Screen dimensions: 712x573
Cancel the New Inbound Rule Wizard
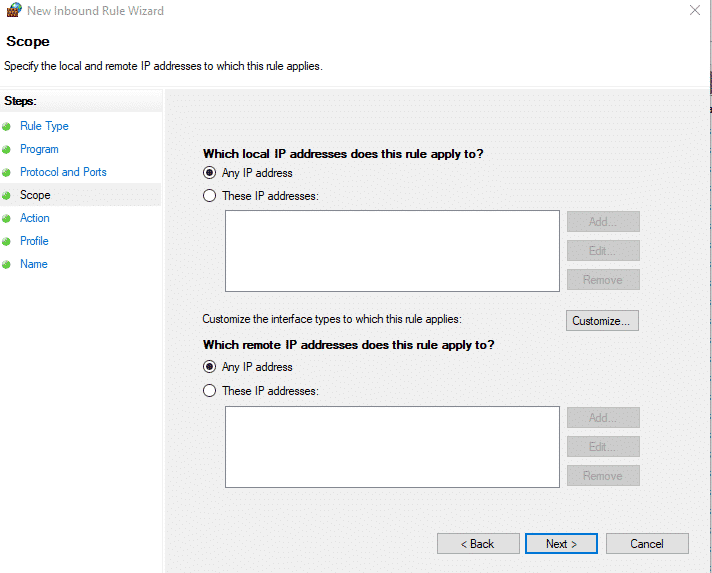point(647,544)
